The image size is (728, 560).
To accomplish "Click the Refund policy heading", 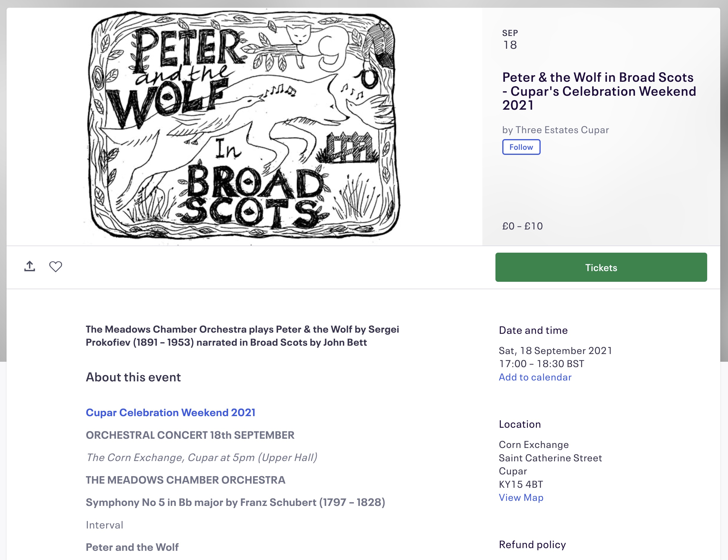I will [x=532, y=544].
